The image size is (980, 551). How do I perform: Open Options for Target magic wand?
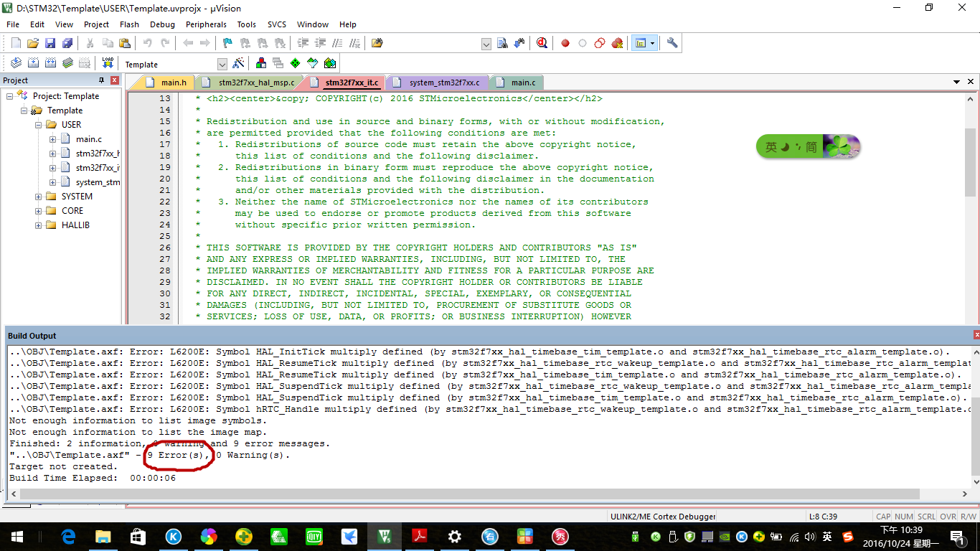pyautogui.click(x=238, y=63)
